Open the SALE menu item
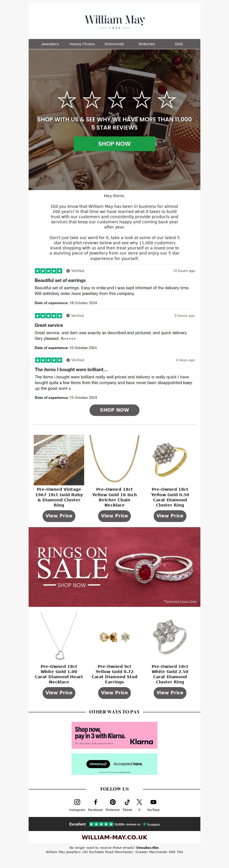Image resolution: width=229 pixels, height=868 pixels. click(x=179, y=44)
